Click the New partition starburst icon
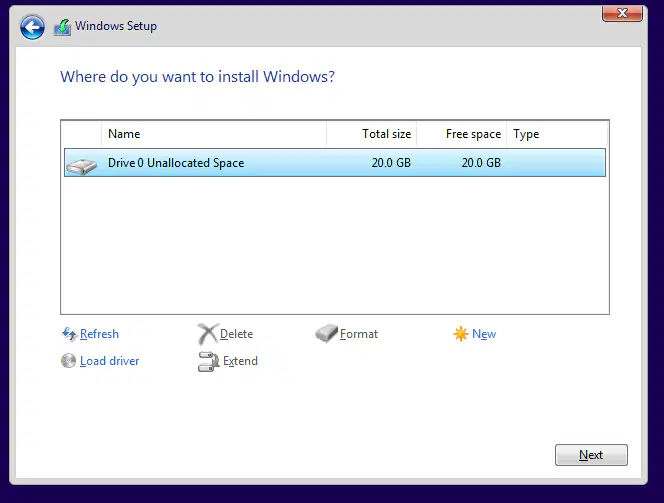This screenshot has height=503, width=664. (461, 334)
